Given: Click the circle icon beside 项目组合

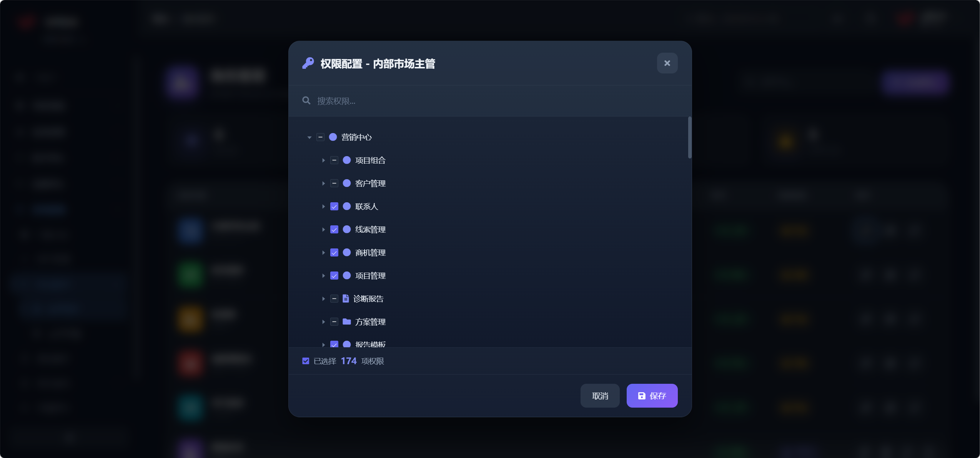Looking at the screenshot, I should (347, 160).
